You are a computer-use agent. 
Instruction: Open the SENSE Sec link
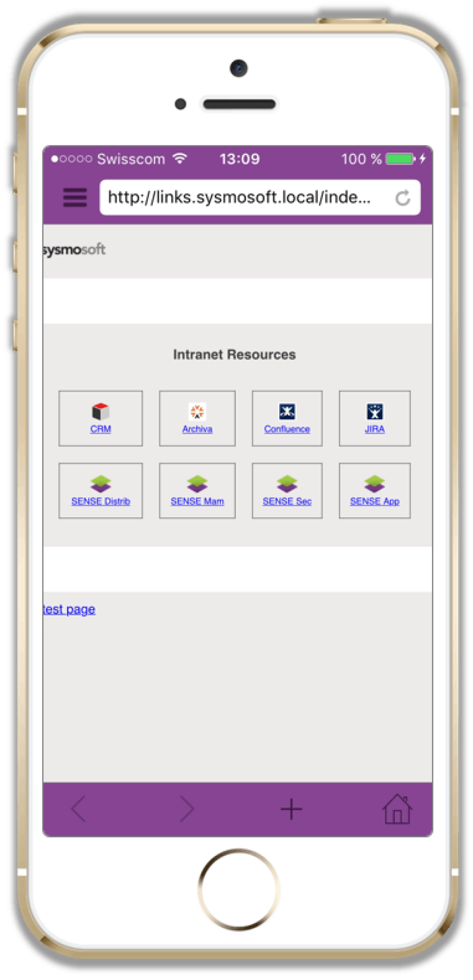[x=287, y=501]
